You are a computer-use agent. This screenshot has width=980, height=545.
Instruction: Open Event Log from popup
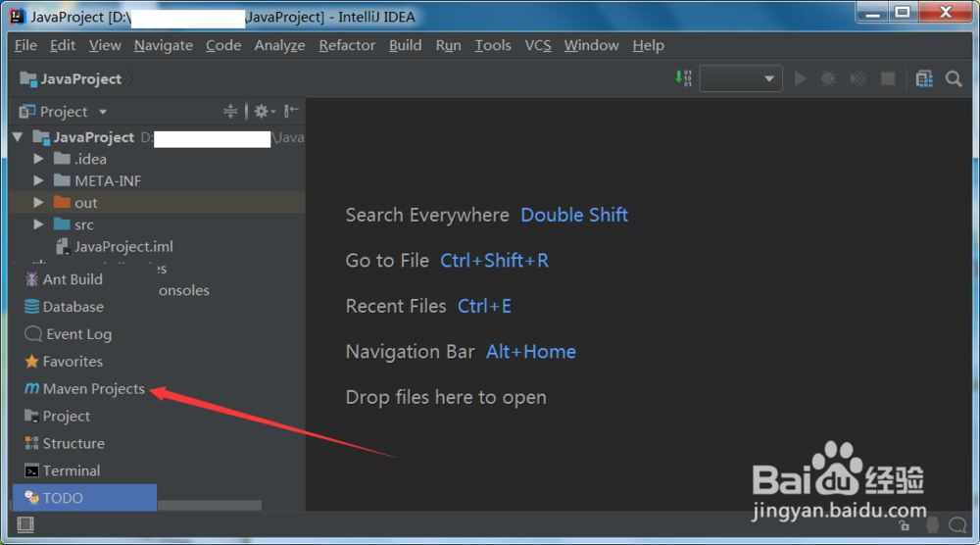pos(84,334)
